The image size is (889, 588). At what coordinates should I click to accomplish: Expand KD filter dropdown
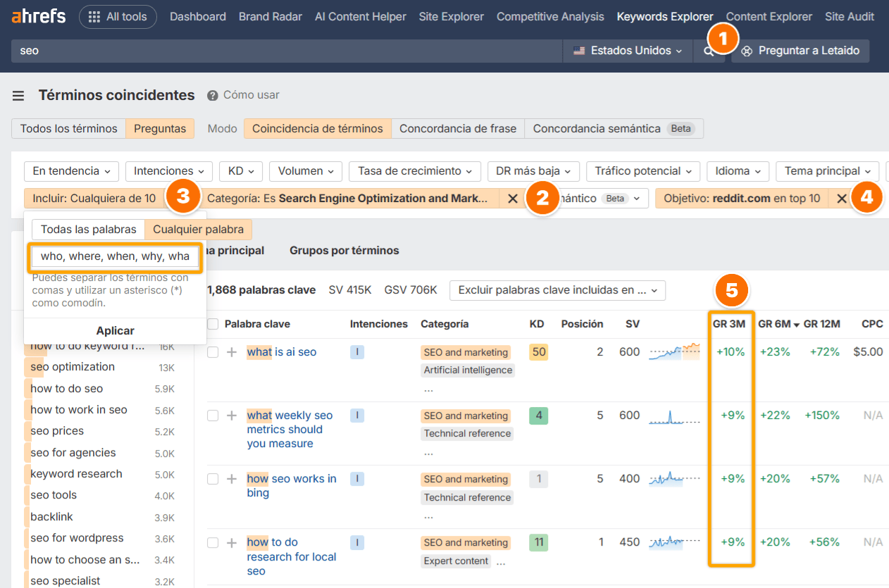tap(241, 171)
